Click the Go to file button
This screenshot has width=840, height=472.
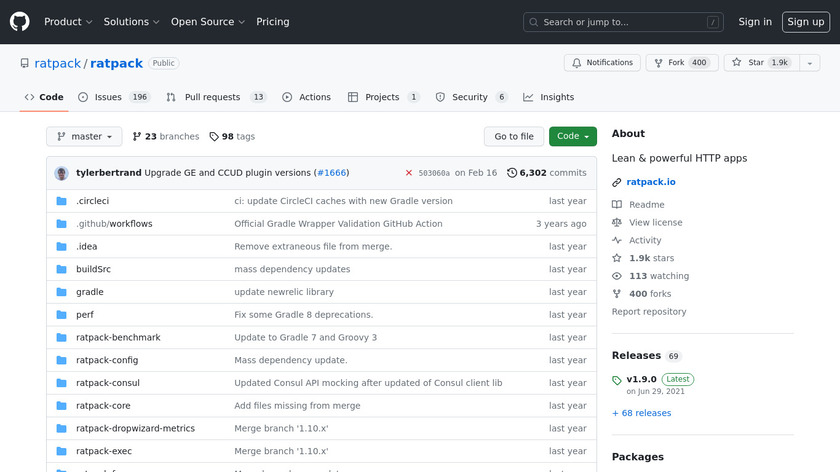pos(514,137)
